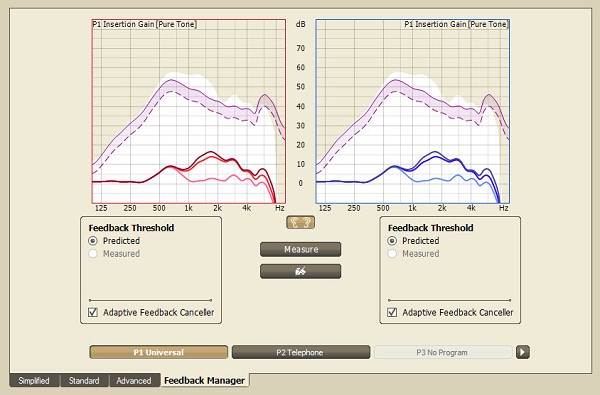The image size is (600, 395).
Task: Click the Measure button
Action: pyautogui.click(x=300, y=249)
